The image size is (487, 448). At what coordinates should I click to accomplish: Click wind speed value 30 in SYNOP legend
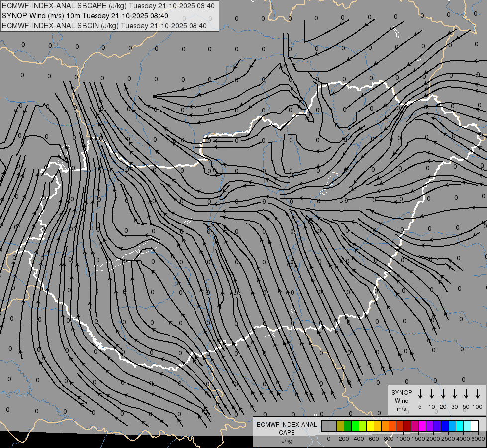[455, 407]
